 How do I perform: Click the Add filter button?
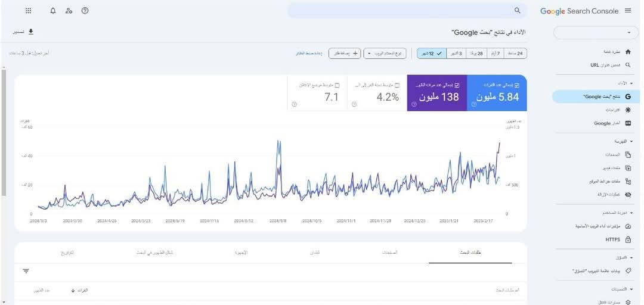point(345,54)
